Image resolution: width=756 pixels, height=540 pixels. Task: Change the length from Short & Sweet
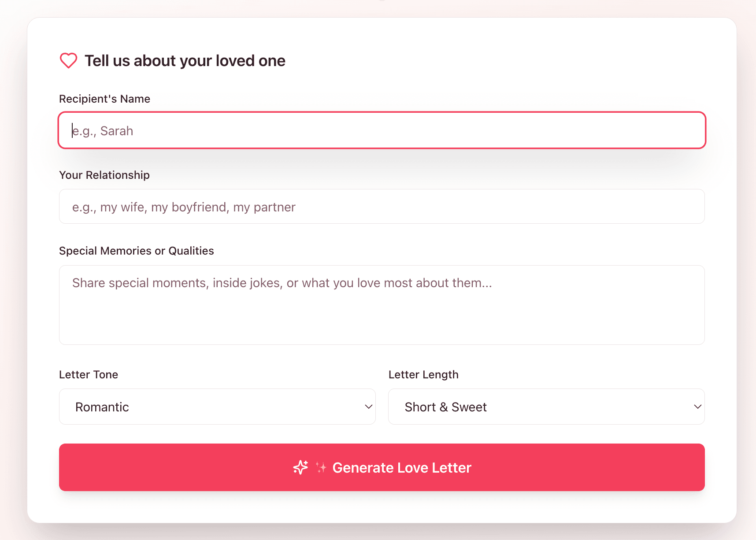point(546,407)
